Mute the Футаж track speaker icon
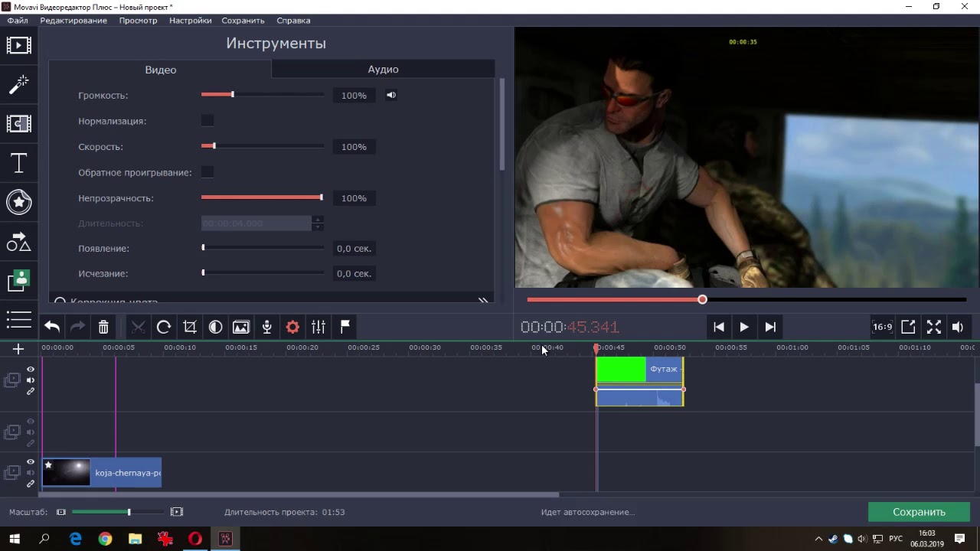The height and width of the screenshot is (551, 980). point(31,380)
